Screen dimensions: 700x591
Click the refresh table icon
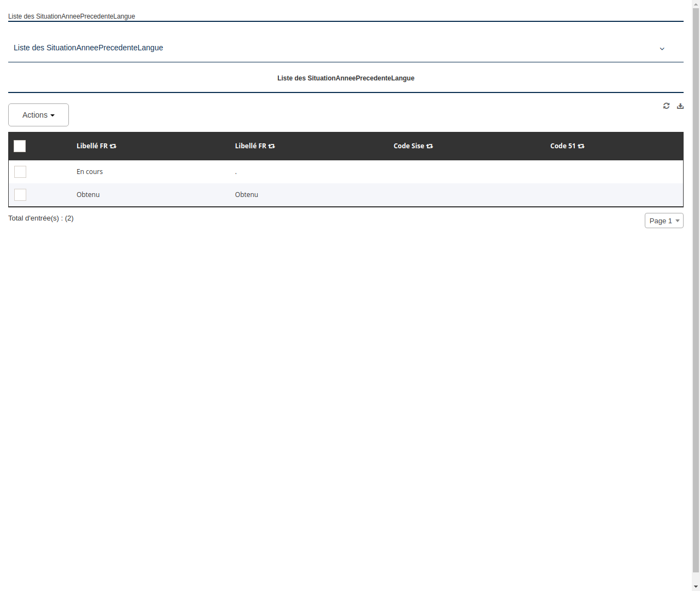(666, 106)
